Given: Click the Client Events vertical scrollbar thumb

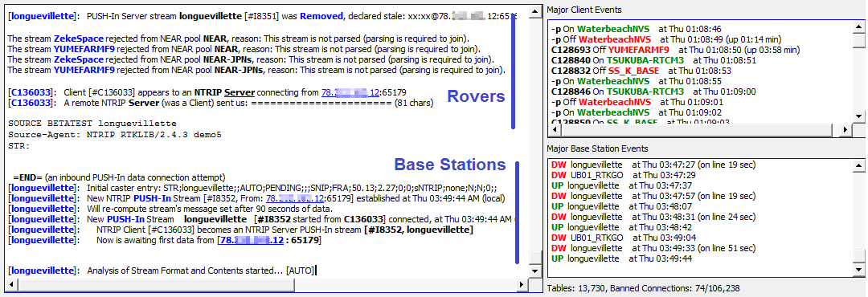Looking at the screenshot, I should [858, 42].
